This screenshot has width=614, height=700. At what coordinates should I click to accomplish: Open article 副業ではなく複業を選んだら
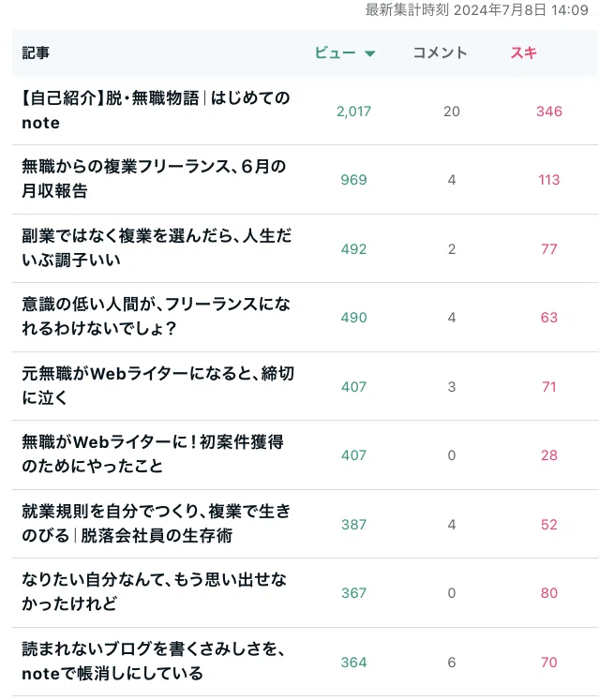tap(157, 247)
